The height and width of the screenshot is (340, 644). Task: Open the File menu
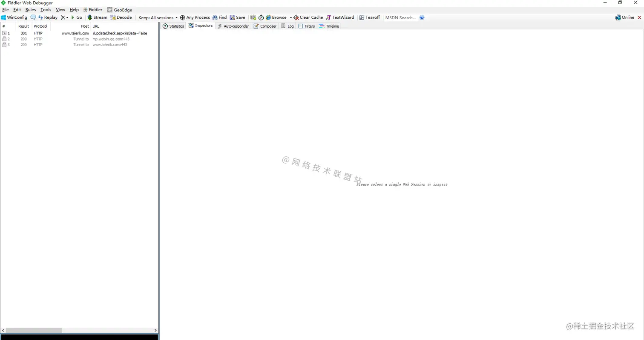tap(6, 9)
